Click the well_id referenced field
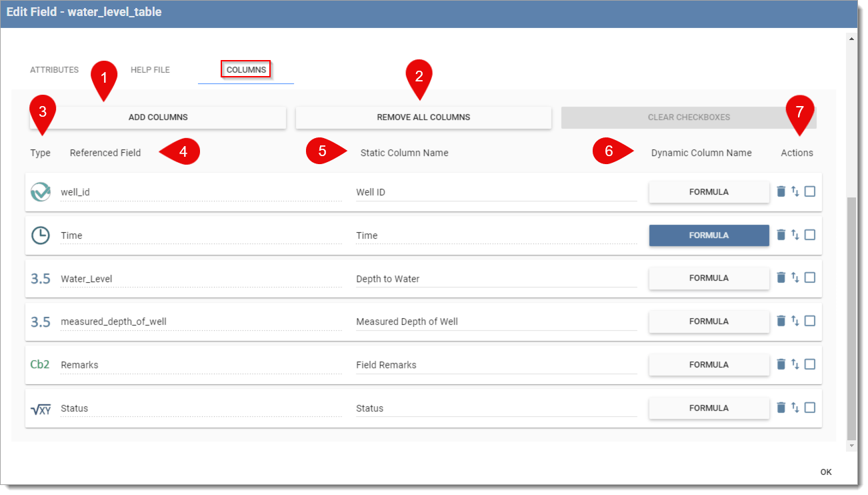Screen dimensions: 868x495 coord(201,192)
